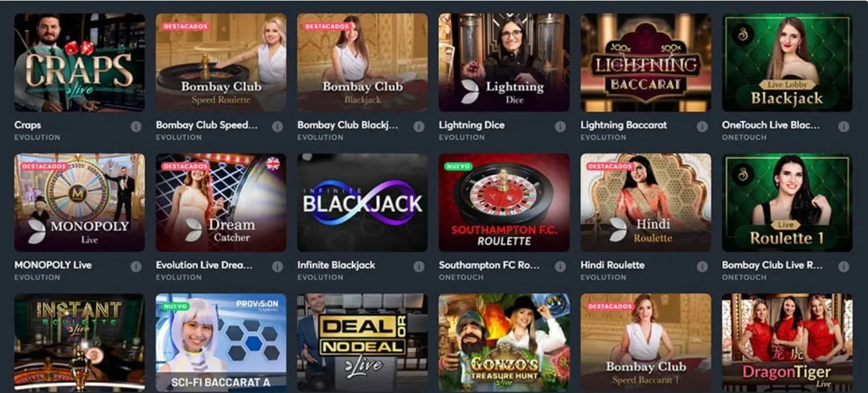Open the Infinite Blackjack thumbnail

point(363,202)
